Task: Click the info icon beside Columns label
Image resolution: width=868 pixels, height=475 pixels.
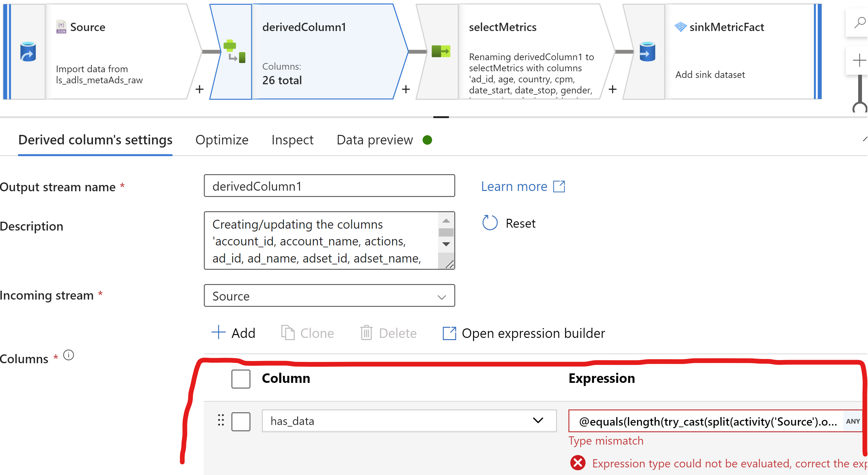Action: coord(68,355)
